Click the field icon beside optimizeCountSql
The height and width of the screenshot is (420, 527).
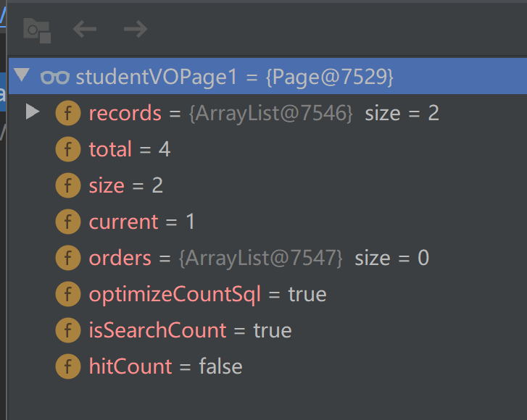[x=67, y=294]
